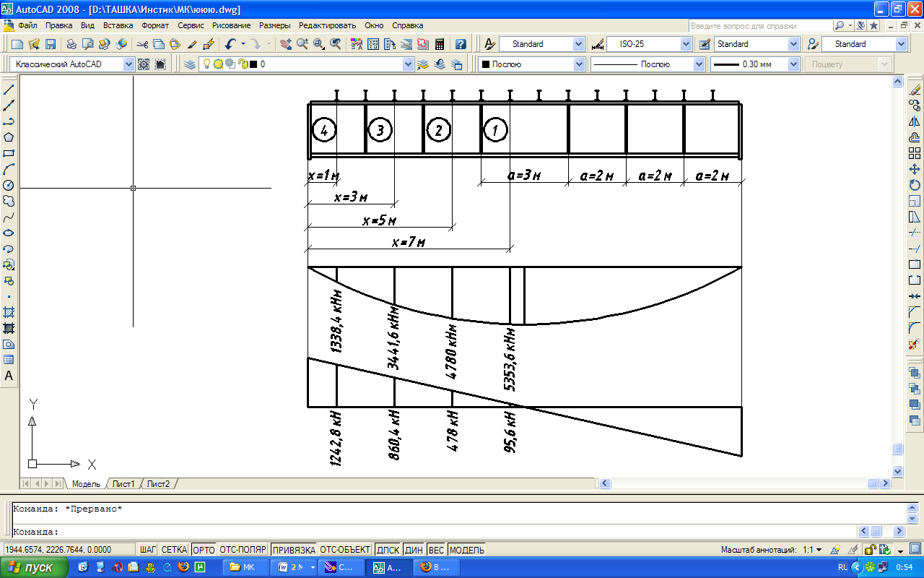Activate the Multiline Text tool
The width and height of the screenshot is (924, 578).
[x=9, y=376]
